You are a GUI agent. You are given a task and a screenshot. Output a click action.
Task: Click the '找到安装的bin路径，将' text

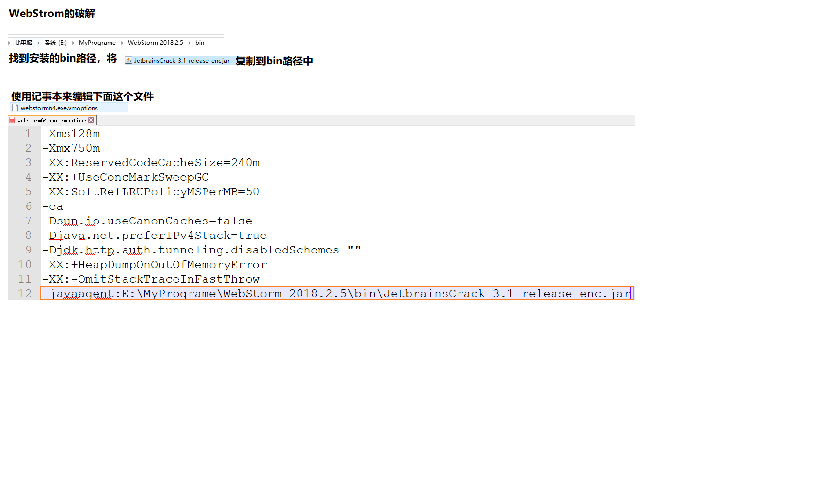[x=63, y=58]
